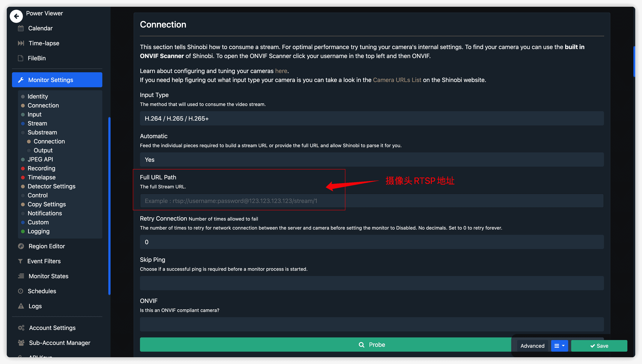Open the ONVIF compliant camera dropdown
The width and height of the screenshot is (642, 364).
[372, 324]
